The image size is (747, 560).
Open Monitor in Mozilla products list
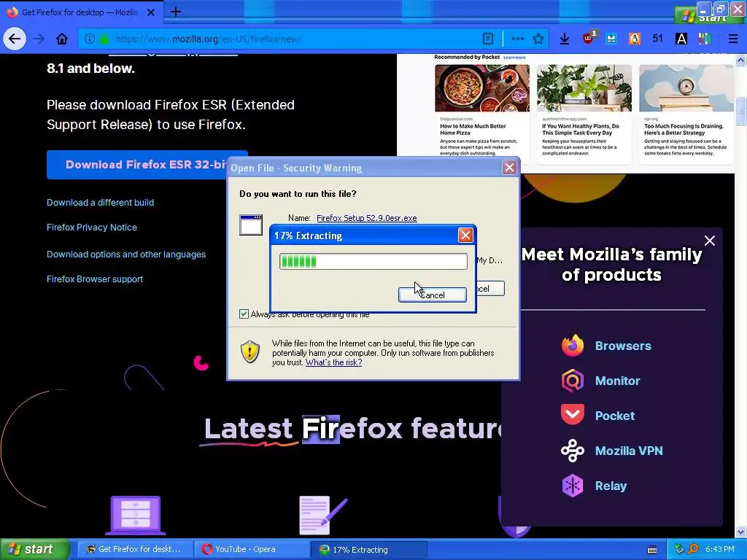point(617,381)
